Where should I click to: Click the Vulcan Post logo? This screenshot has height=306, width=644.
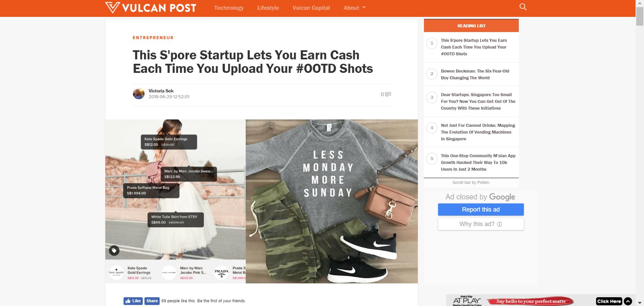pyautogui.click(x=151, y=8)
